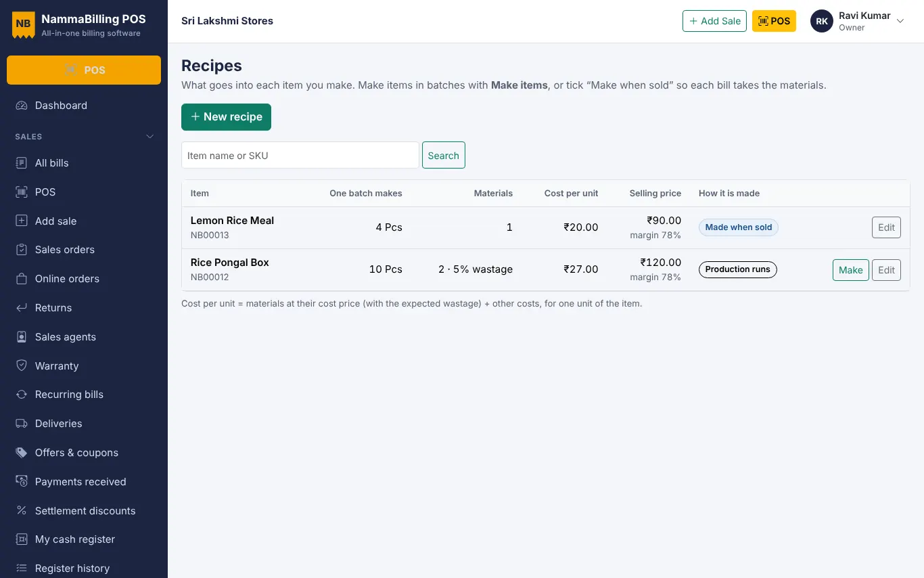Click the NB NammaBilling logo
924x578 pixels.
pos(23,24)
